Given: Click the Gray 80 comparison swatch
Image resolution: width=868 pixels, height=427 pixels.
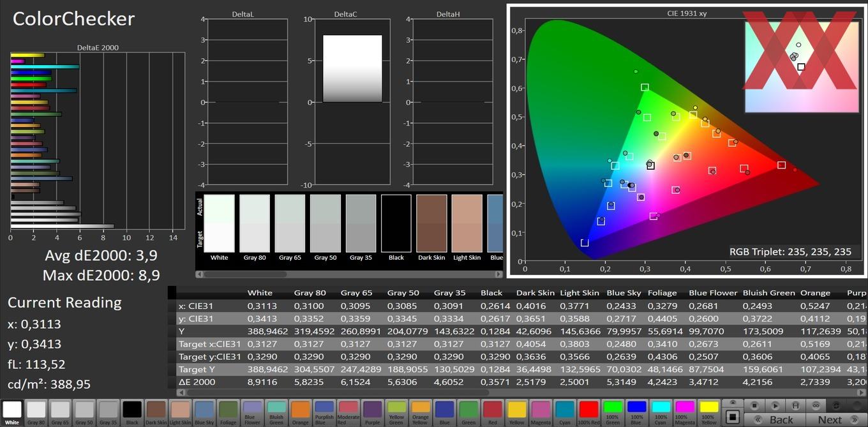Looking at the screenshot, I should [x=255, y=223].
